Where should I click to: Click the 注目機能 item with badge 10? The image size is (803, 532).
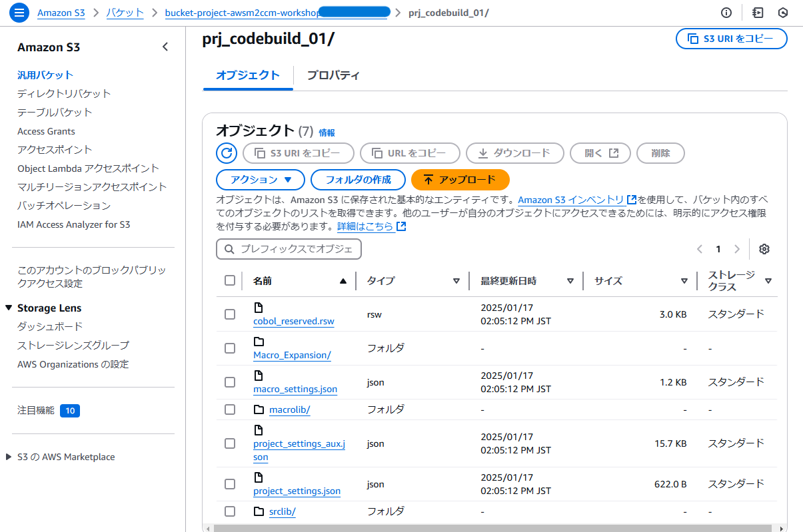tap(49, 411)
